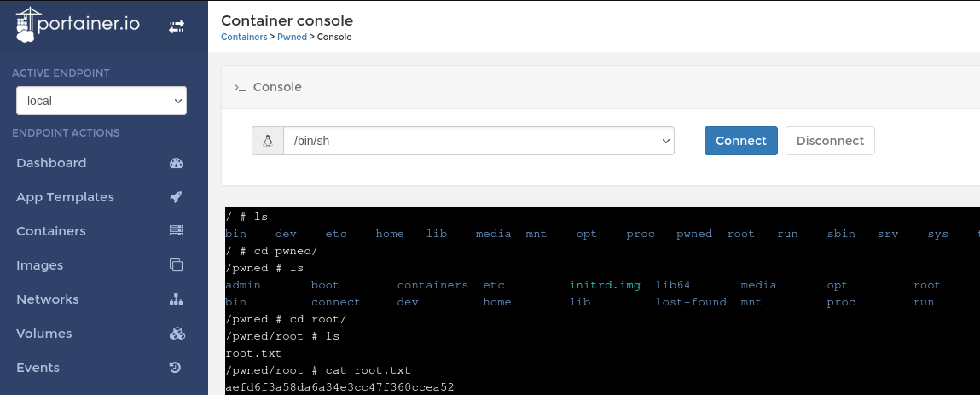Click the Containers list icon
Screen dimensions: 980x395
point(177,231)
